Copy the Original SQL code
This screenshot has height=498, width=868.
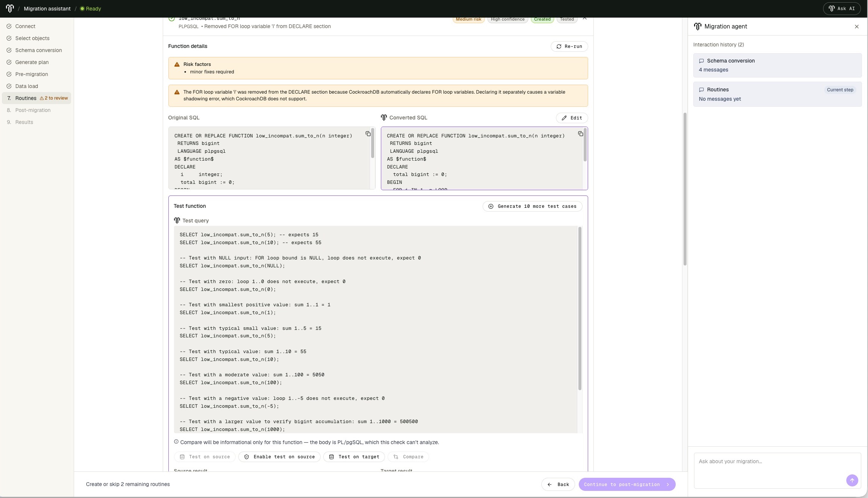click(368, 134)
